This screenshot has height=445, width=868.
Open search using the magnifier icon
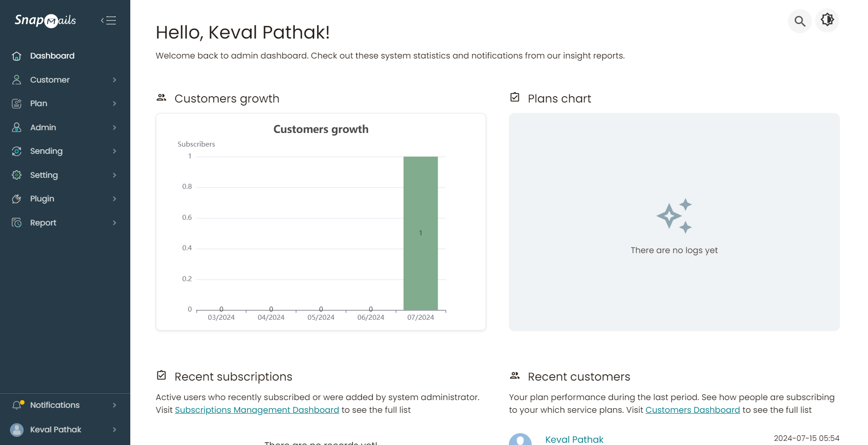[799, 21]
